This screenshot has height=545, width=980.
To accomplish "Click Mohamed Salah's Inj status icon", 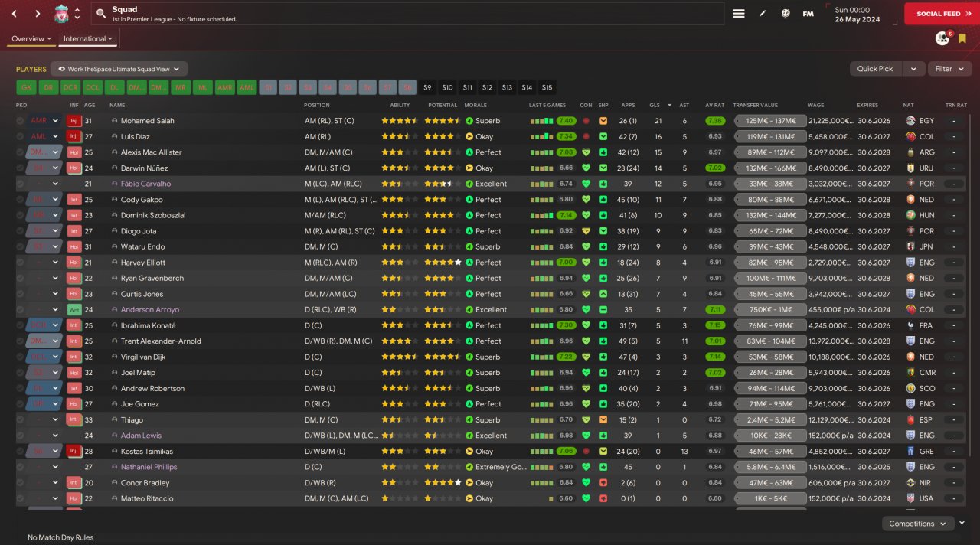I will coord(73,121).
